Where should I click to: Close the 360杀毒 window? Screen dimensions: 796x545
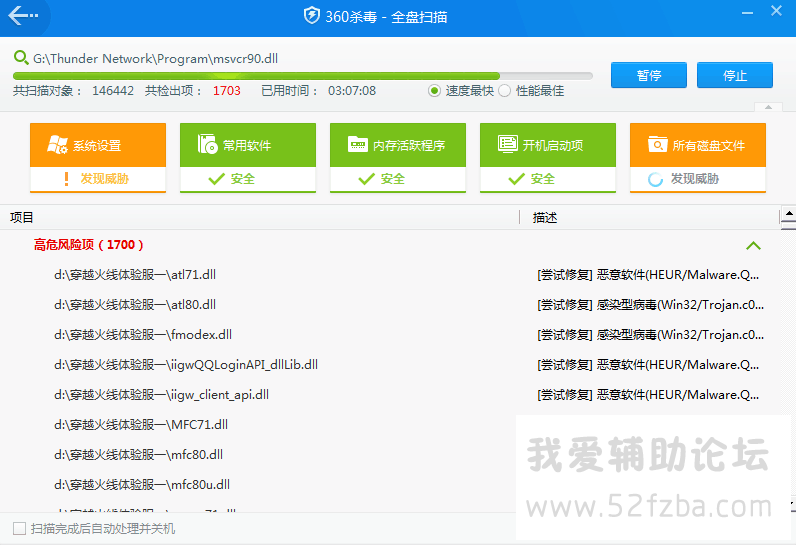click(776, 11)
